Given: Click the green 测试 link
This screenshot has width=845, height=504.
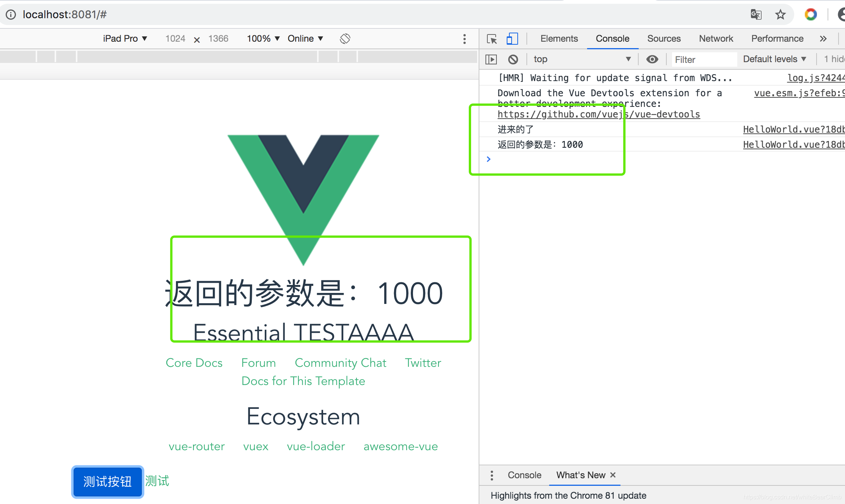Looking at the screenshot, I should coord(157,481).
